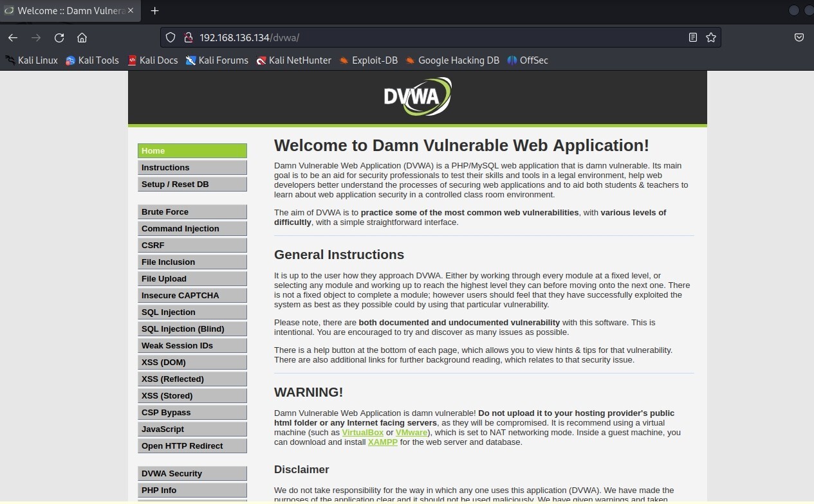814x504 pixels.
Task: Open the JavaScript module
Action: [x=192, y=429]
